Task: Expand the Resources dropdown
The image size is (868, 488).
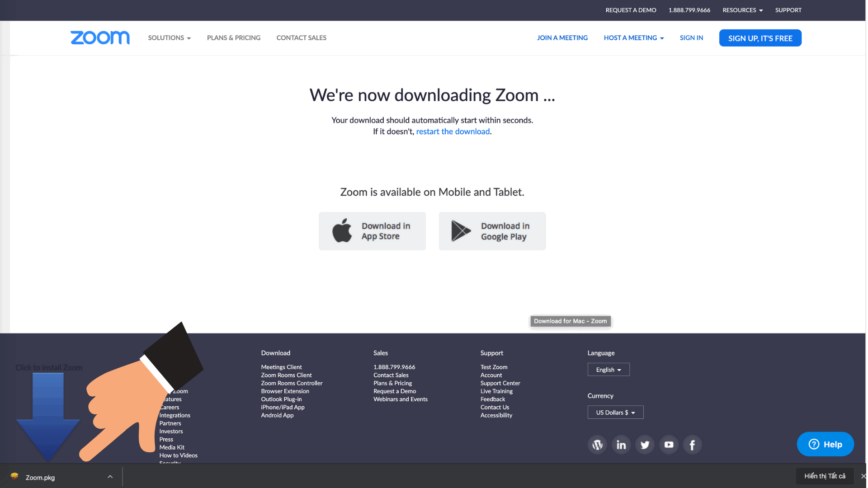Action: (x=743, y=10)
